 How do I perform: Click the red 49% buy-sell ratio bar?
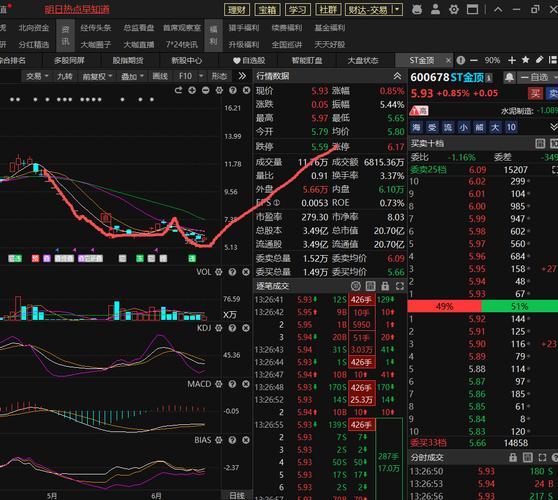444,306
